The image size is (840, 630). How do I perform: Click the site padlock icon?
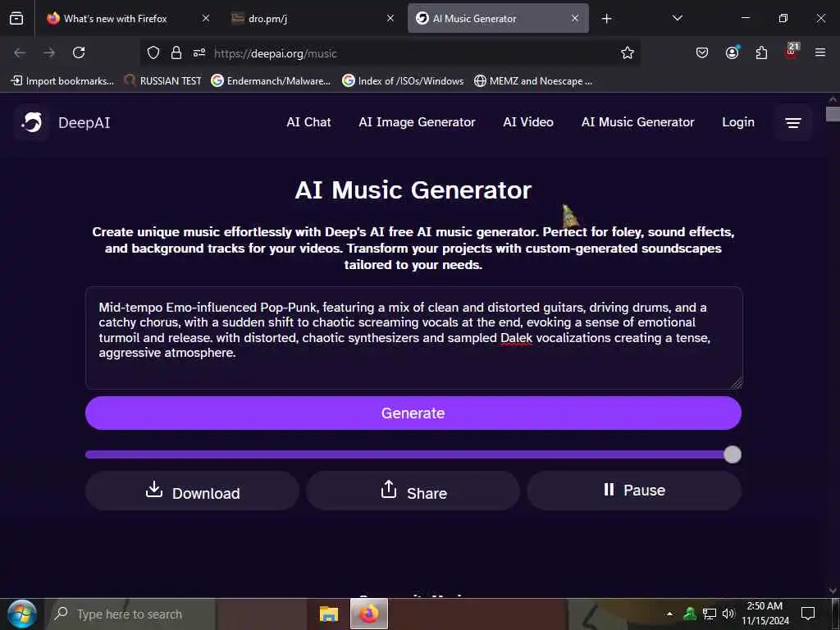(x=176, y=52)
